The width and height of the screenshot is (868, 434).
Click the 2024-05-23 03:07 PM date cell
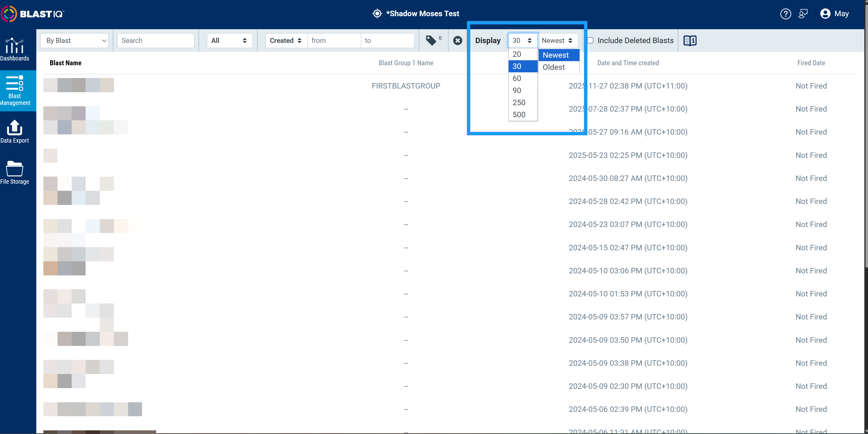(x=628, y=224)
